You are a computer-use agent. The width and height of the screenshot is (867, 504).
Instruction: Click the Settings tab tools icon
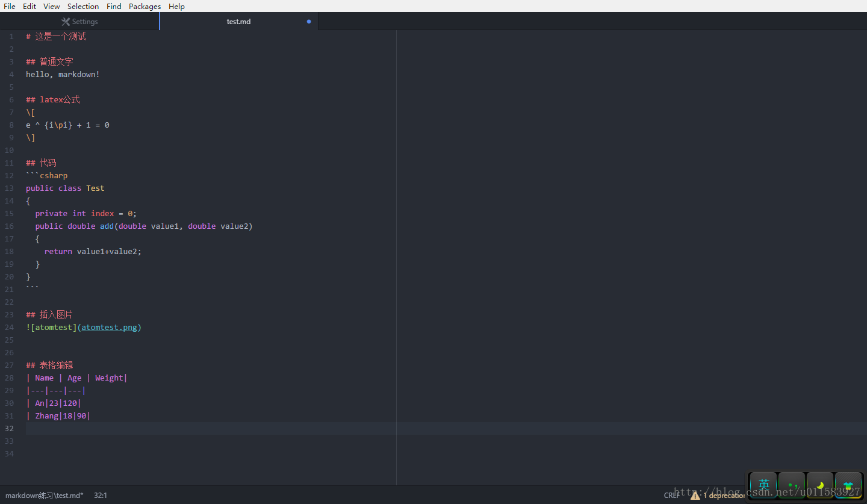pos(66,22)
